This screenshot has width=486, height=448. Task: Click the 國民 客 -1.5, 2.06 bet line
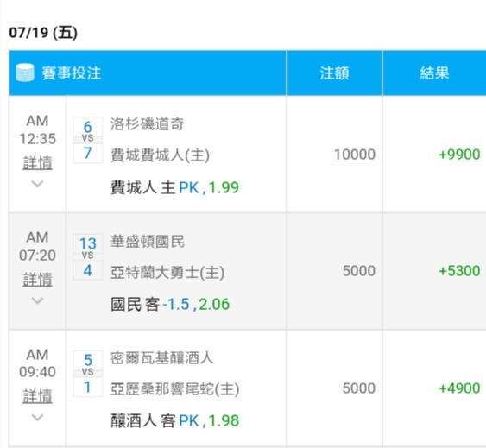(x=170, y=304)
